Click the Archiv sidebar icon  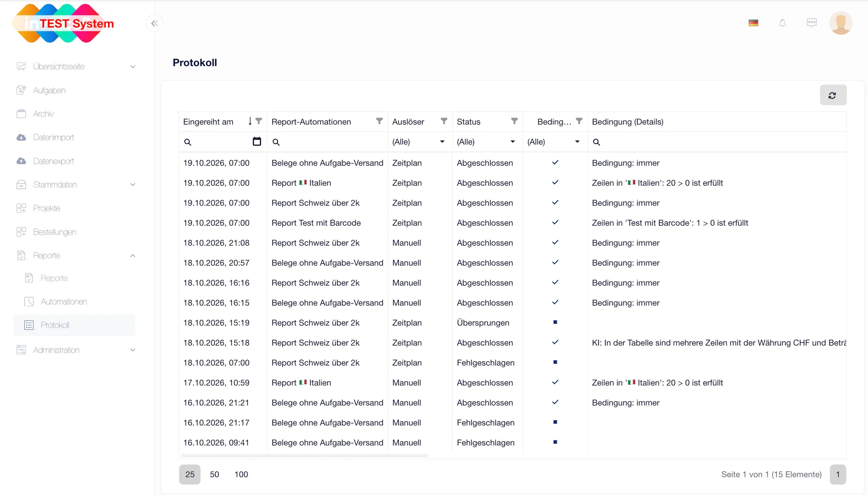click(21, 114)
